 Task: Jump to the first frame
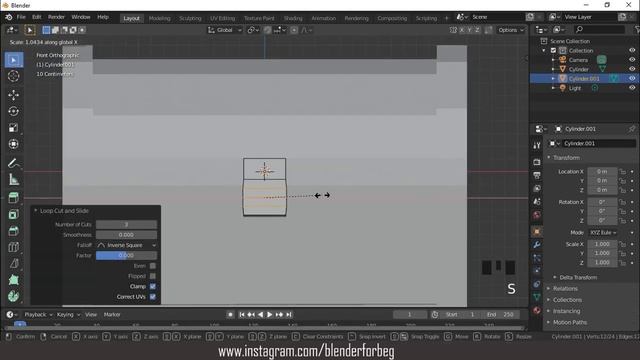242,315
